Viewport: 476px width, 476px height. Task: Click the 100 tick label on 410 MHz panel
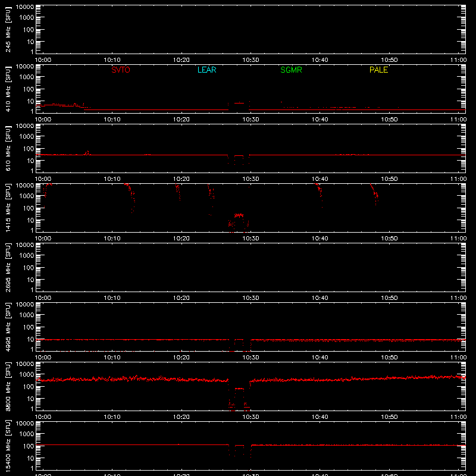pyautogui.click(x=29, y=89)
